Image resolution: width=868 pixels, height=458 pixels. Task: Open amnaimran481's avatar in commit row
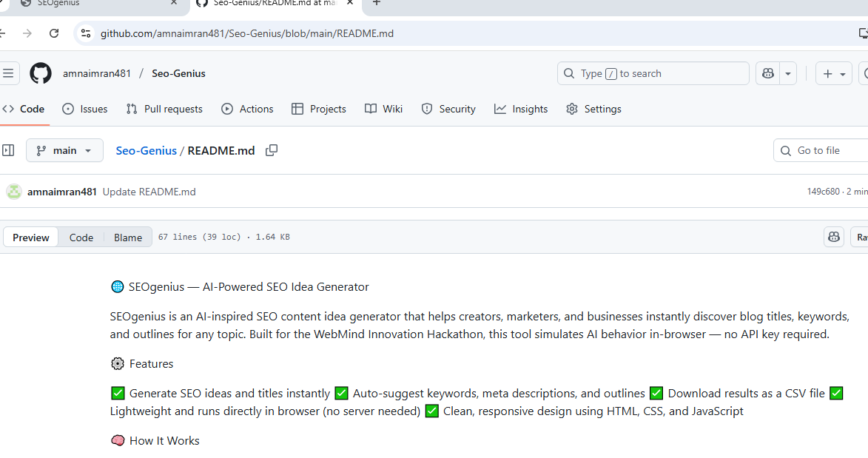tap(14, 192)
